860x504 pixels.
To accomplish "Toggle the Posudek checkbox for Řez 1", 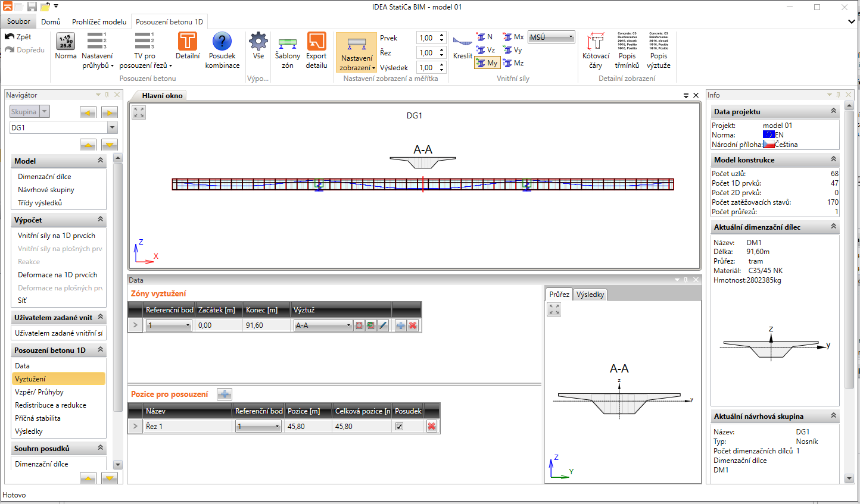I will pyautogui.click(x=399, y=427).
